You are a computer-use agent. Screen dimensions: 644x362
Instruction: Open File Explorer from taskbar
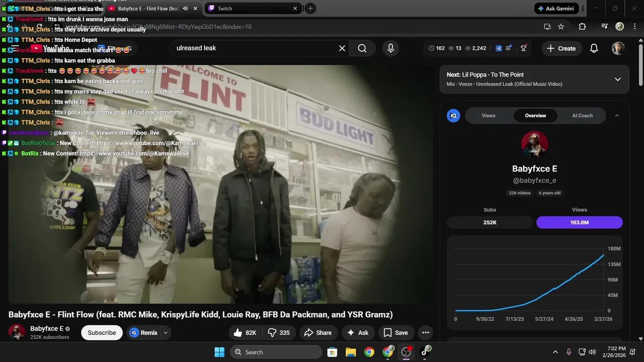tap(351, 352)
